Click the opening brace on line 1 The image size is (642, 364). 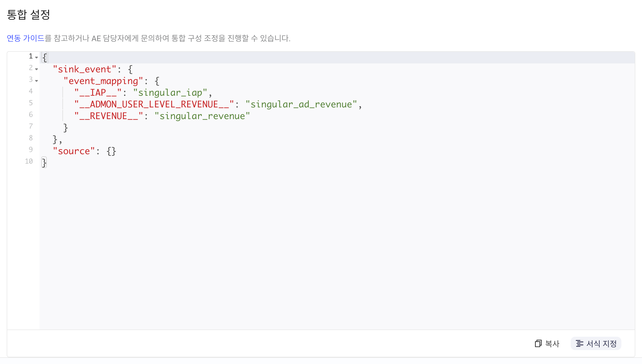[x=44, y=58]
